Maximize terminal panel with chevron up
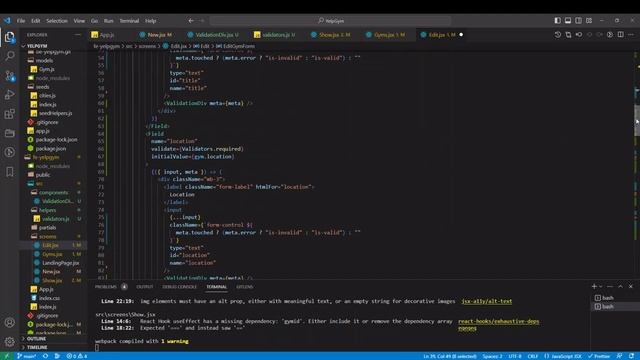 coord(620,287)
